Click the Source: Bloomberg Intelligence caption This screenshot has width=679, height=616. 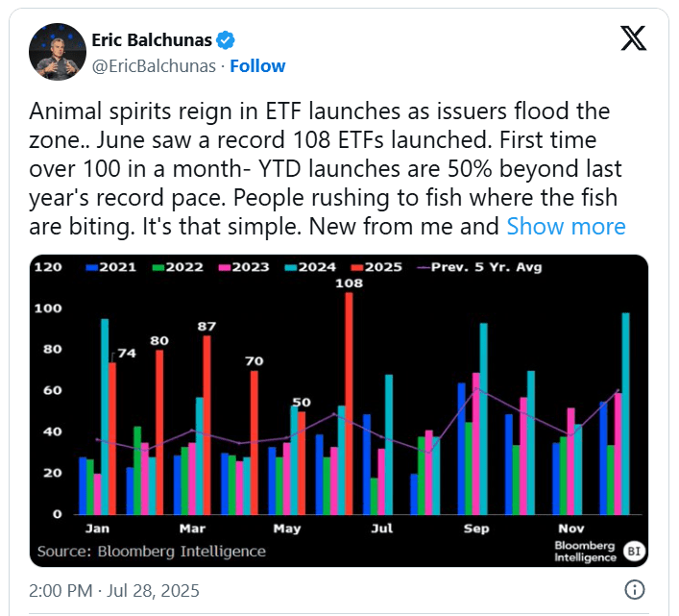pos(151,552)
